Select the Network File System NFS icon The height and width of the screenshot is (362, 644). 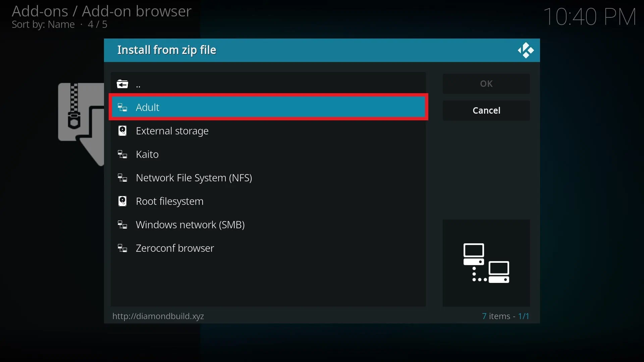pos(122,178)
